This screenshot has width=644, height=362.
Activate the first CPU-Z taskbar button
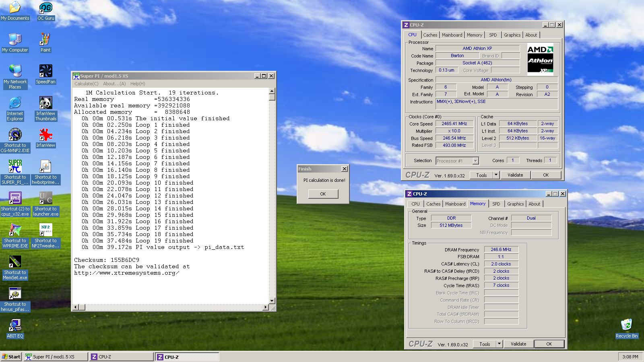pos(122,357)
